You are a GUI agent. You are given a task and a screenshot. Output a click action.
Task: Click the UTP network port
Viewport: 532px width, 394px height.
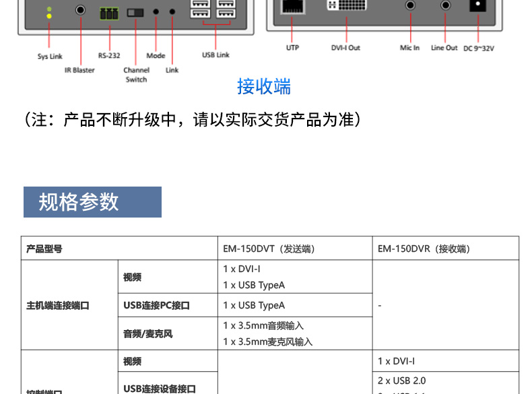click(x=292, y=6)
